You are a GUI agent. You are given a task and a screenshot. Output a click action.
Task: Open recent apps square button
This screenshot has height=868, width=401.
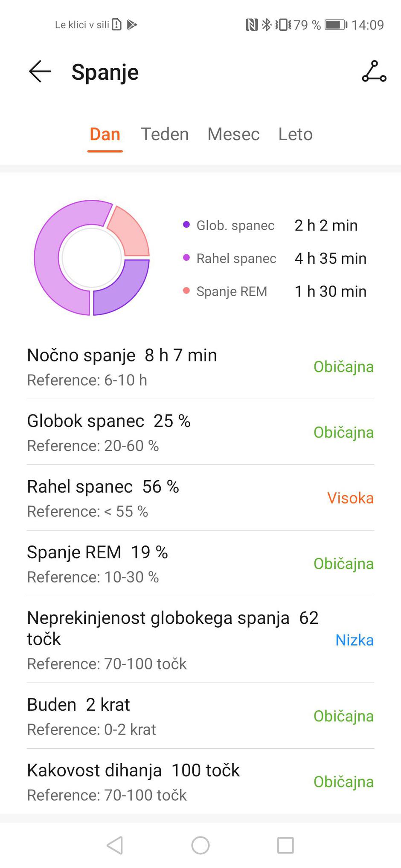(x=285, y=845)
